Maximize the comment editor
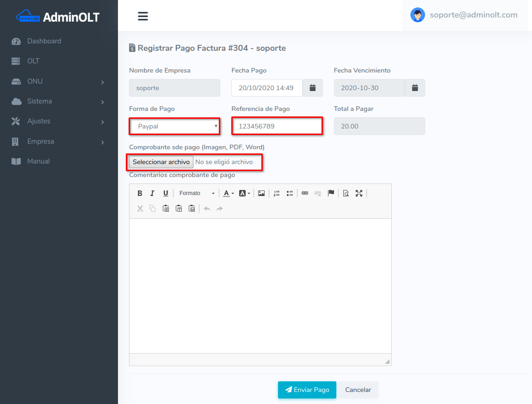Screen dimensions: 532x404 [359, 193]
